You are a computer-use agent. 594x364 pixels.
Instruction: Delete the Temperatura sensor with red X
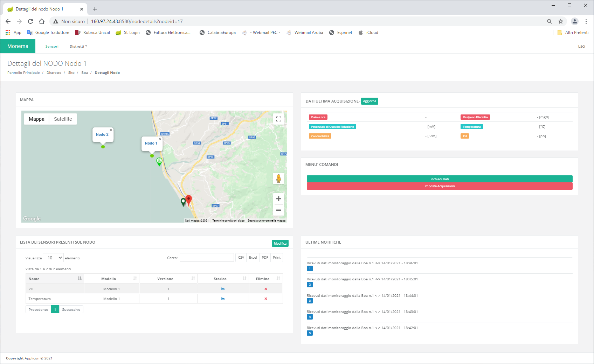[x=266, y=299]
